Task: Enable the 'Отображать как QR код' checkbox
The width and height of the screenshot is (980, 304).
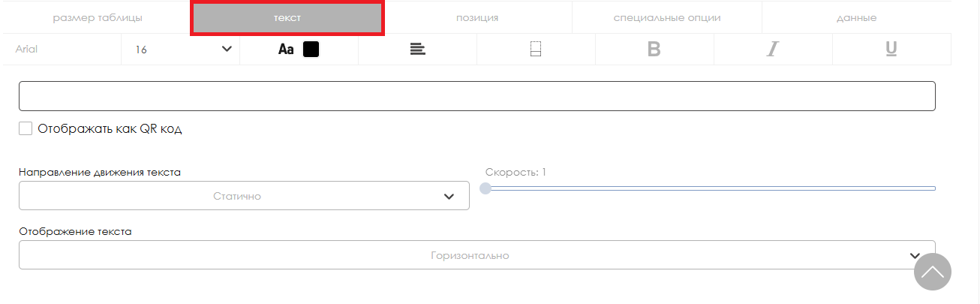Action: coord(26,128)
